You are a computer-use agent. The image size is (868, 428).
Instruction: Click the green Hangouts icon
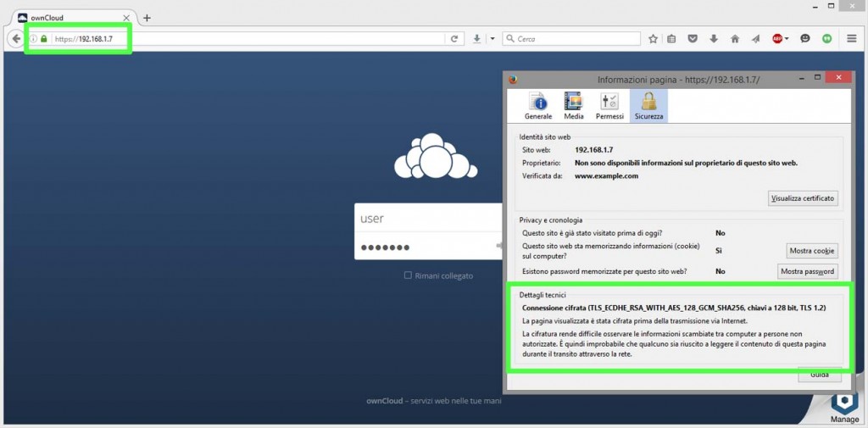pyautogui.click(x=826, y=39)
